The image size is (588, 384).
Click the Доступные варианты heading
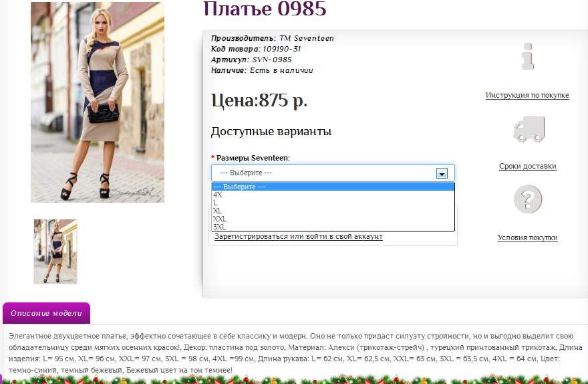(271, 131)
